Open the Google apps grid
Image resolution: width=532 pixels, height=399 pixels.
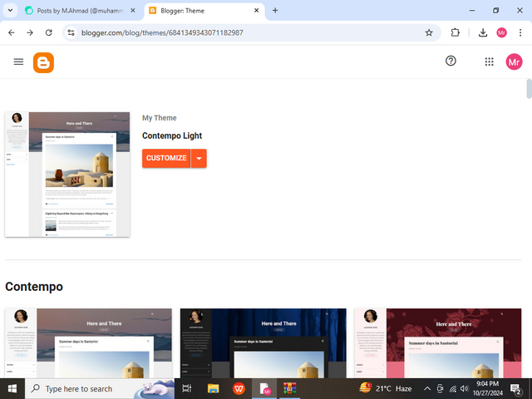point(489,62)
